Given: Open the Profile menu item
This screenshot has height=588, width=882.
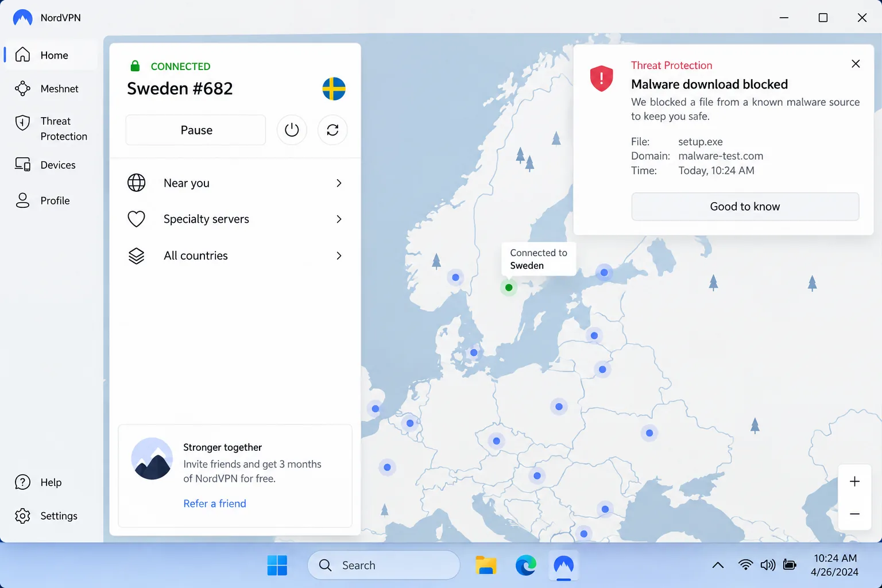Looking at the screenshot, I should pos(51,200).
